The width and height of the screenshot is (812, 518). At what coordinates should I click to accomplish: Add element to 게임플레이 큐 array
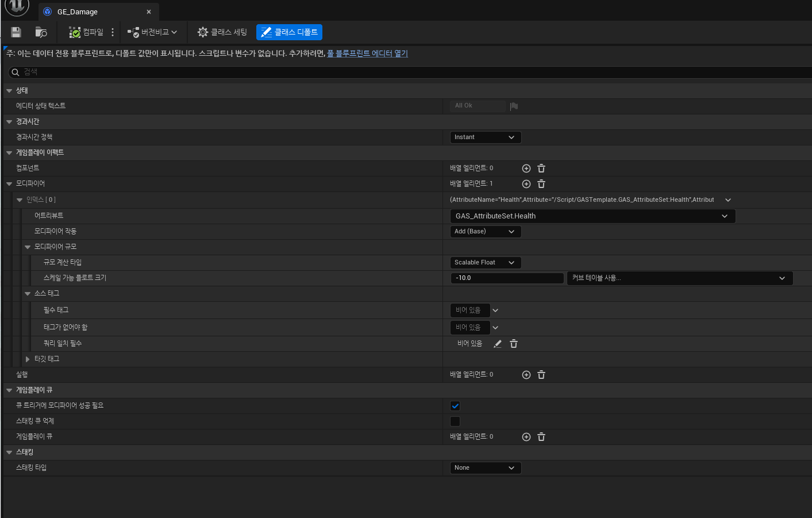click(526, 437)
